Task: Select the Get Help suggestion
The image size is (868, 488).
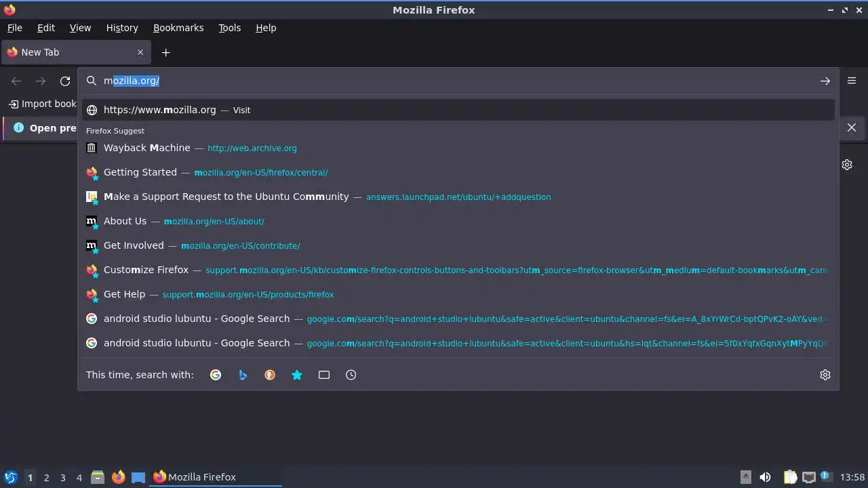Action: click(x=458, y=294)
